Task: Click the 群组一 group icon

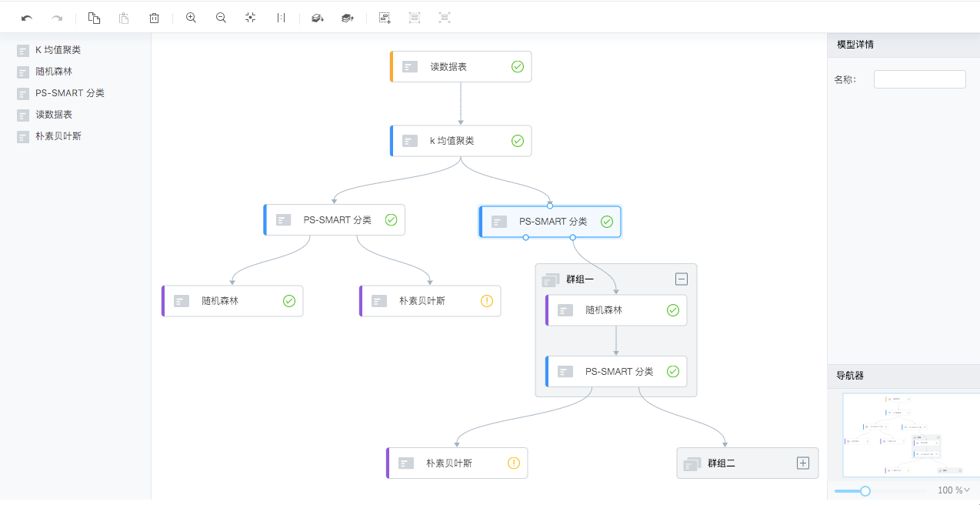Action: click(551, 279)
